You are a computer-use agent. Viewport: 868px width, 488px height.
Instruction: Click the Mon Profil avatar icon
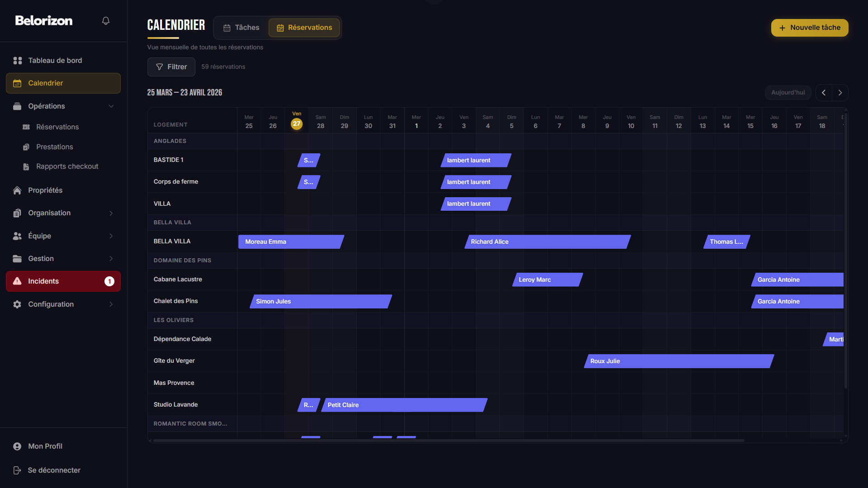coord(17,446)
